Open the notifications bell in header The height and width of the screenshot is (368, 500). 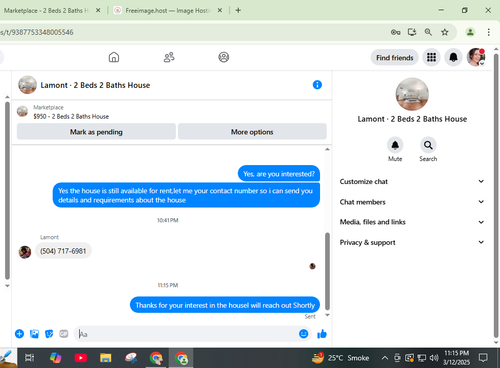point(453,57)
